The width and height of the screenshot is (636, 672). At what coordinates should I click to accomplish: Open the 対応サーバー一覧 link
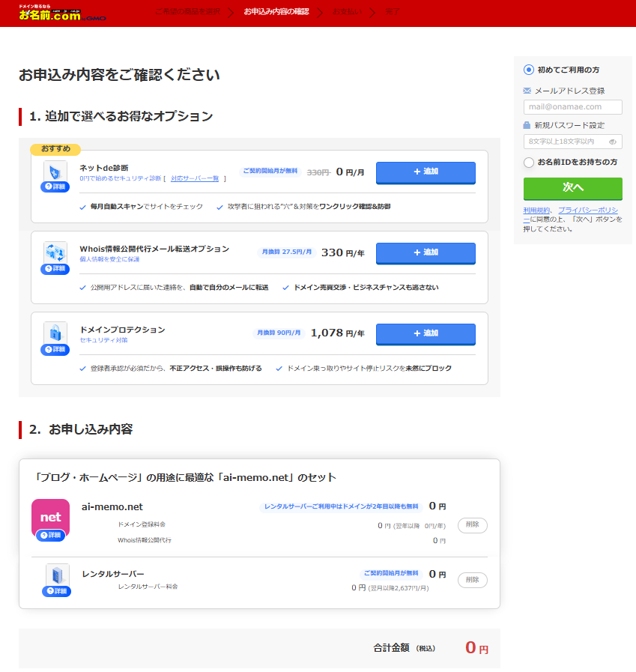click(195, 179)
